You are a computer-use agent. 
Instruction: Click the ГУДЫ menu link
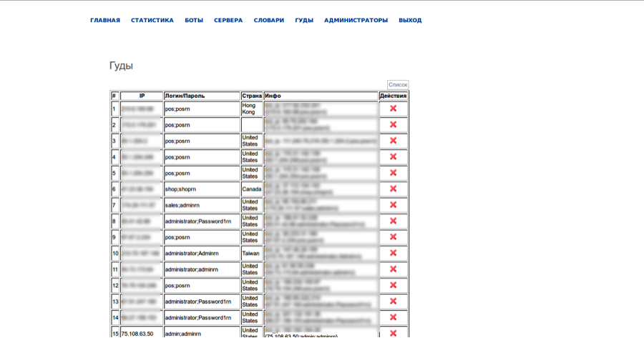click(304, 21)
